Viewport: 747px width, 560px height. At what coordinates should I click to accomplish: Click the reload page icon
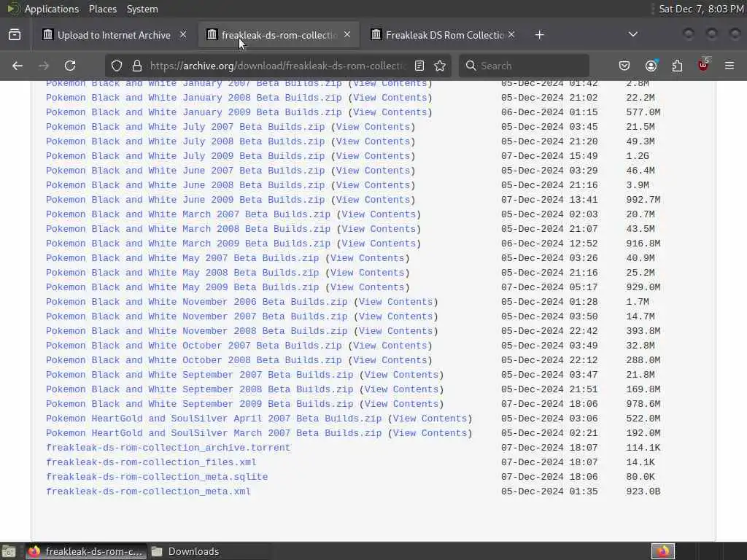(70, 66)
